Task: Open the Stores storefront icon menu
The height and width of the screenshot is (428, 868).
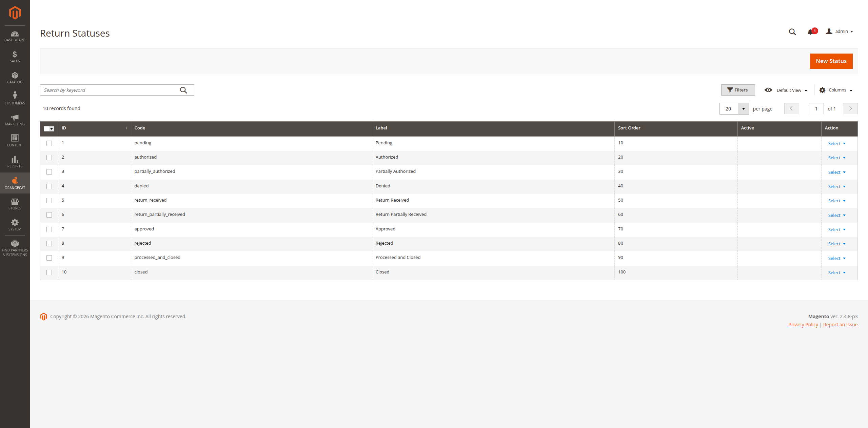Action: [15, 204]
